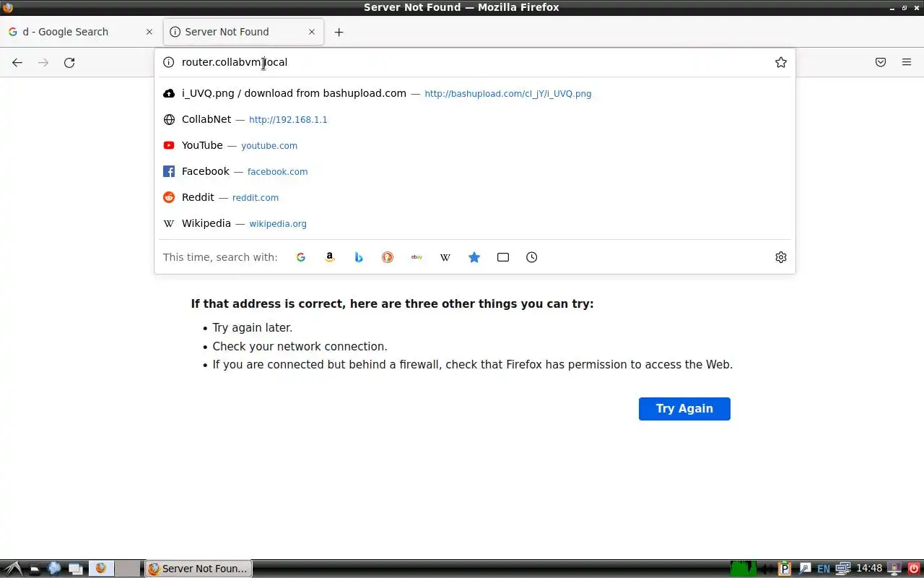Viewport: 924px width, 578px height.
Task: Click the volume speaker tray icon
Action: tap(767, 569)
